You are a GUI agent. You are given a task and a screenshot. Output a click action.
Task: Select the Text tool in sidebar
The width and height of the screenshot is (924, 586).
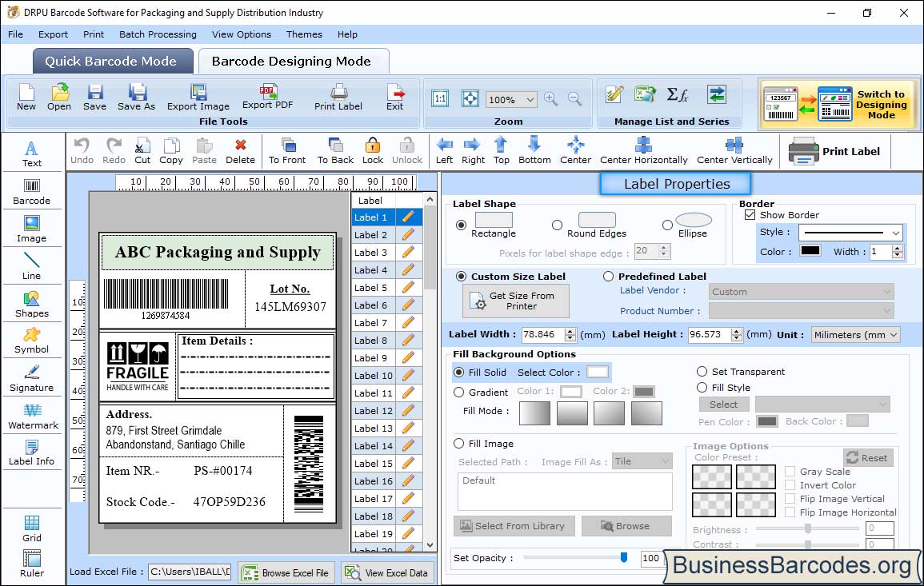32,153
